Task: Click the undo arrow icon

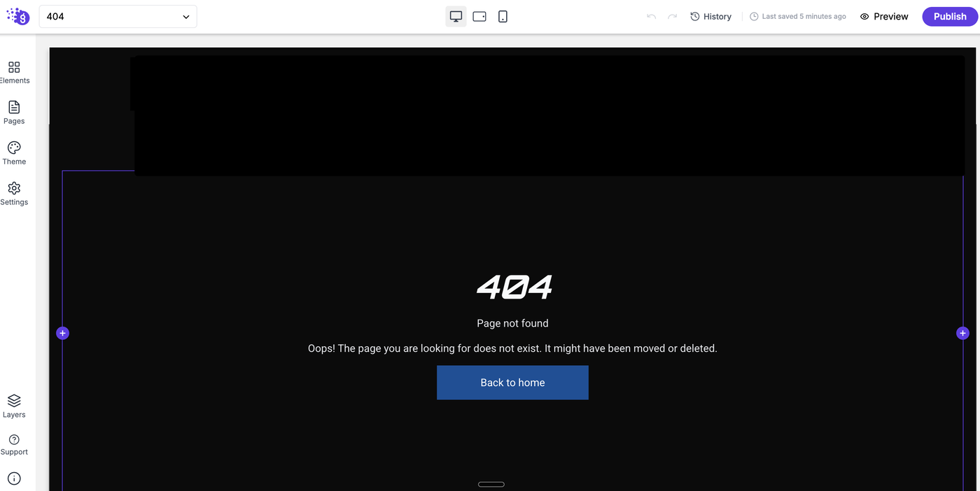Action: click(x=651, y=16)
